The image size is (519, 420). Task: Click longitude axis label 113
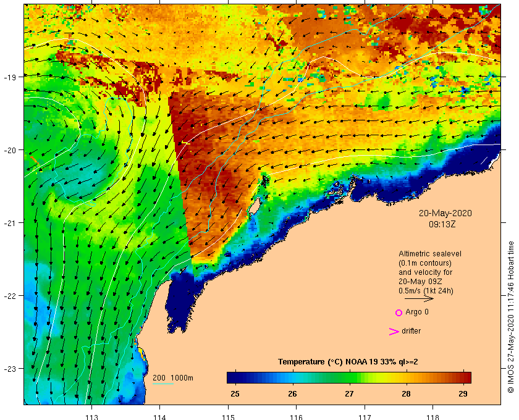click(x=91, y=417)
